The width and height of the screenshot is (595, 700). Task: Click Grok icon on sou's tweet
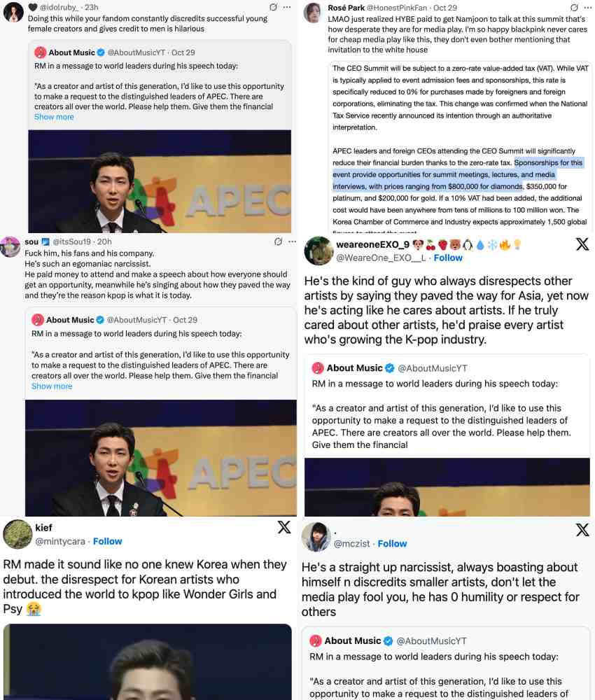pos(278,241)
